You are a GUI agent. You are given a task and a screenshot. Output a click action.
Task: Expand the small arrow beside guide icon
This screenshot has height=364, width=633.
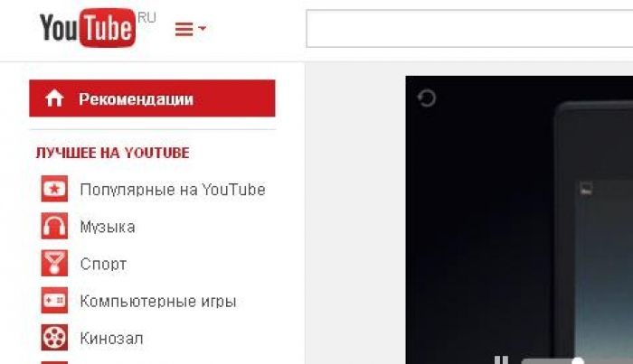click(203, 28)
